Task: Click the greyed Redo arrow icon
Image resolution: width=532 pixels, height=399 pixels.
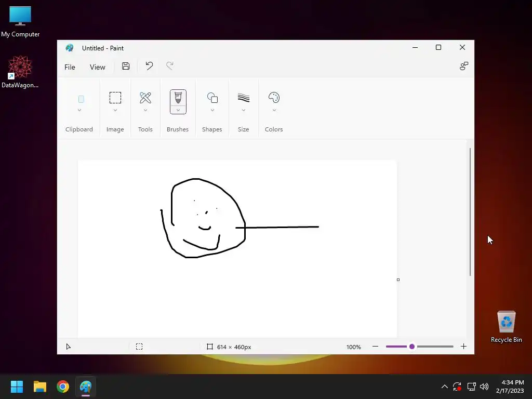Action: [170, 66]
